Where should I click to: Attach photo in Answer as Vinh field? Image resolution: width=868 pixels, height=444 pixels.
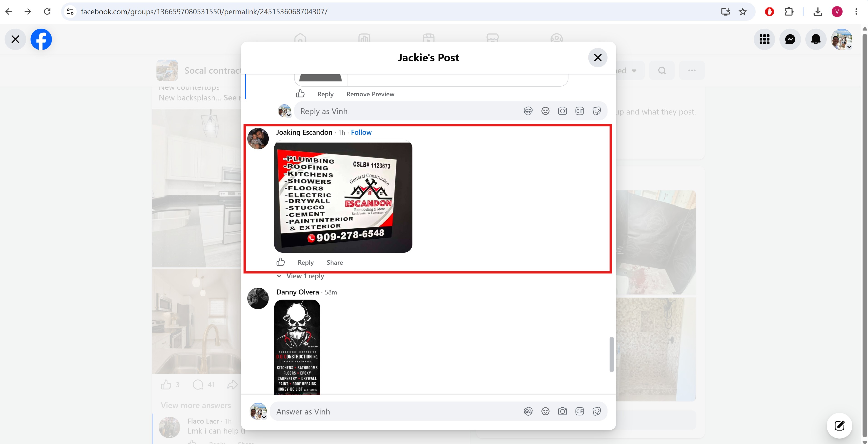(562, 411)
